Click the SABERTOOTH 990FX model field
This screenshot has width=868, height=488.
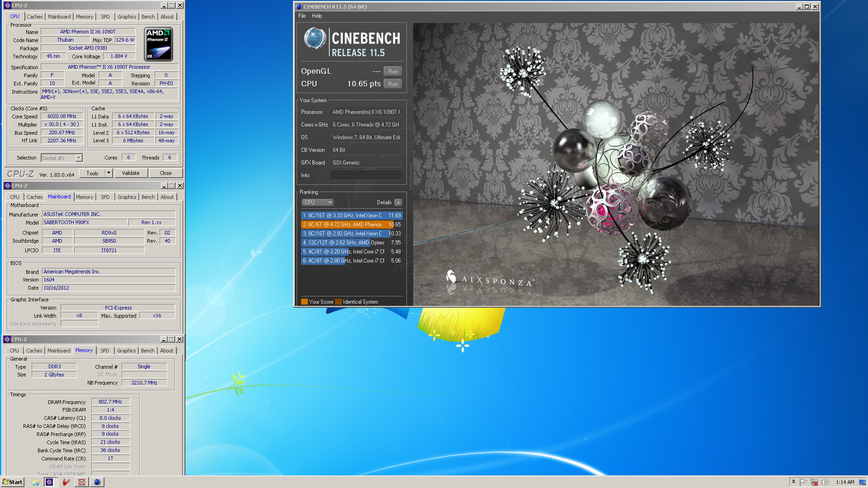[x=85, y=222]
